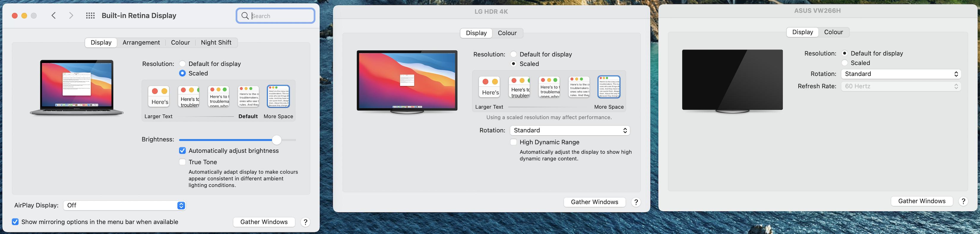Choose Scaled resolution in LG HDR 4K
This screenshot has height=234, width=980.
[514, 64]
